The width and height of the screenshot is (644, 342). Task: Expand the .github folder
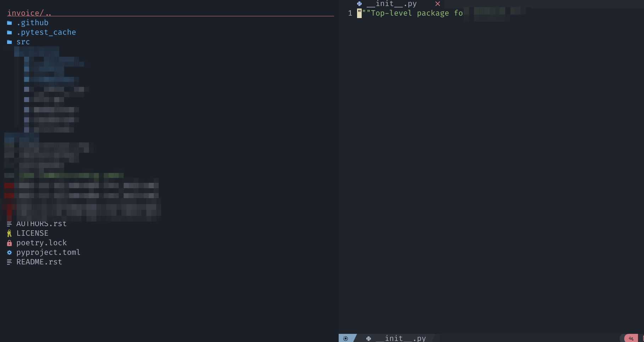tap(33, 22)
